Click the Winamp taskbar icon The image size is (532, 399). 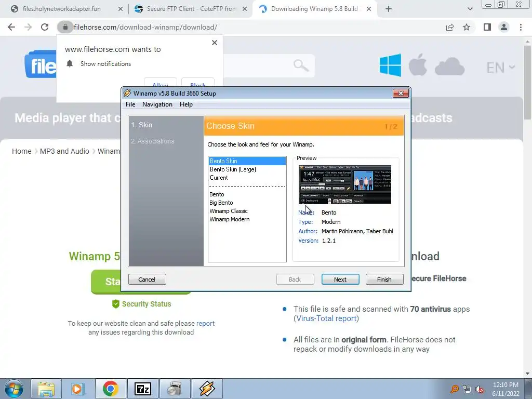point(207,389)
